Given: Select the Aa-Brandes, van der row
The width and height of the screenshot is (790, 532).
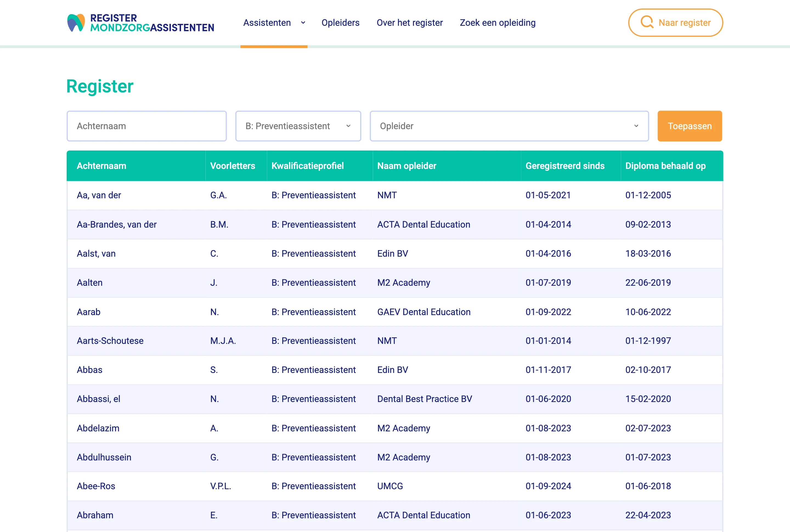Looking at the screenshot, I should click(x=116, y=224).
